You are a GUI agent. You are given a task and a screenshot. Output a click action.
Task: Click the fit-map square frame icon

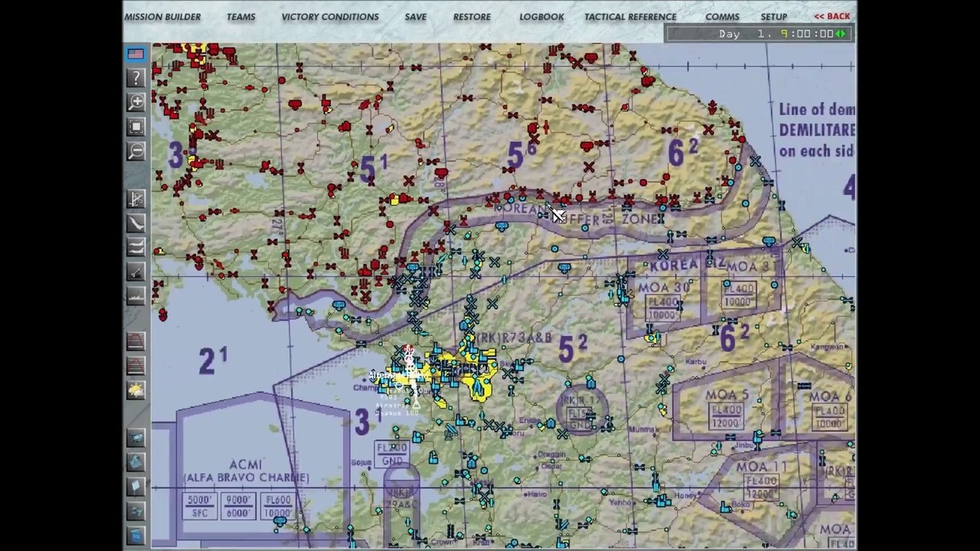click(136, 127)
